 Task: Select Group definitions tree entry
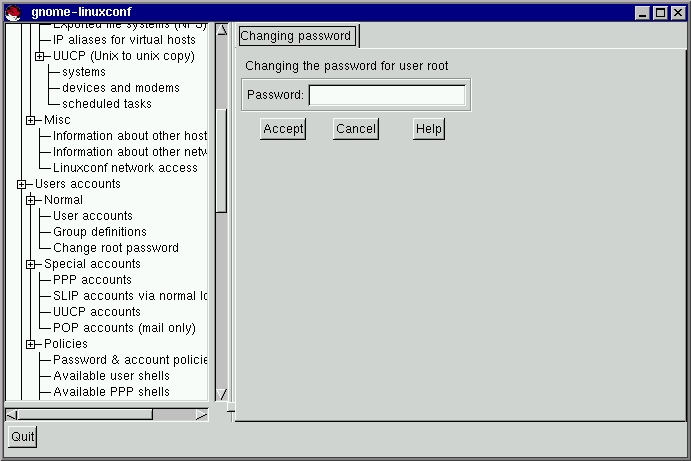(99, 232)
